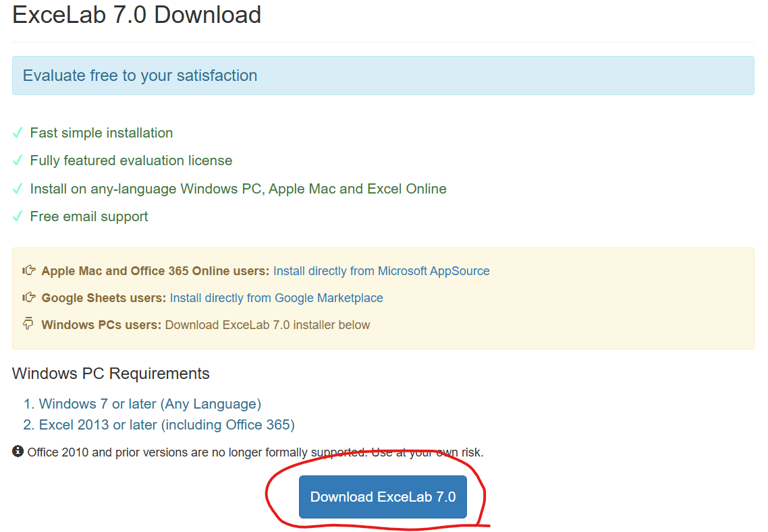Select the Apple Mac and Office 365 Online users label
This screenshot has width=768, height=532.
[155, 271]
